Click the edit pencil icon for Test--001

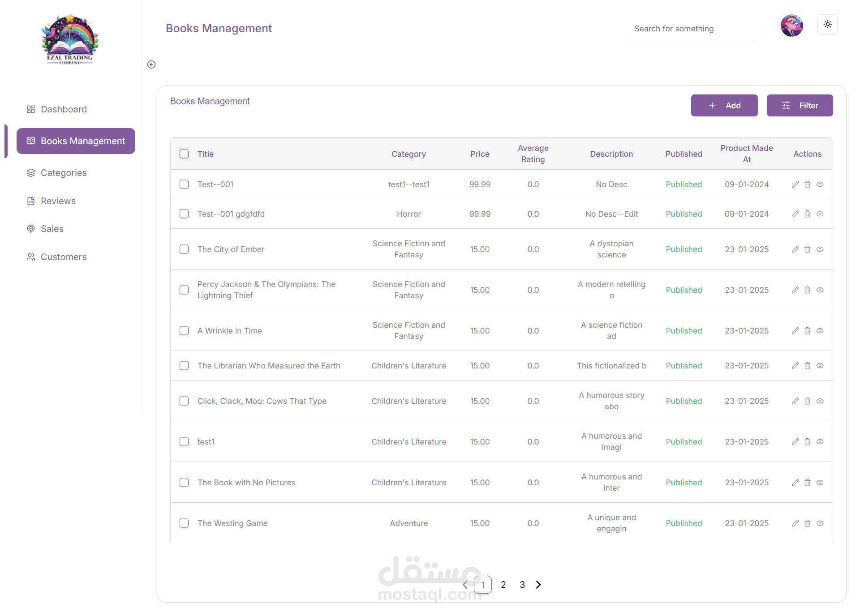pos(795,184)
